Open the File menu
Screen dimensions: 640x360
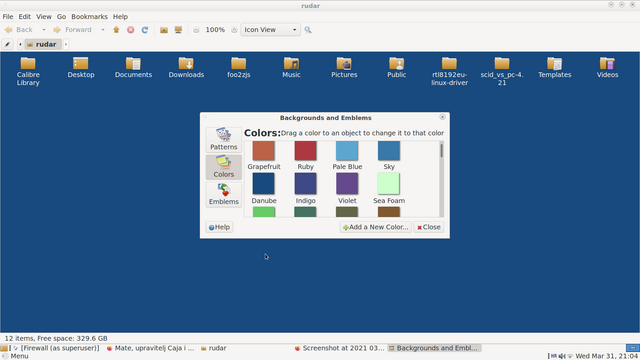[x=8, y=17]
